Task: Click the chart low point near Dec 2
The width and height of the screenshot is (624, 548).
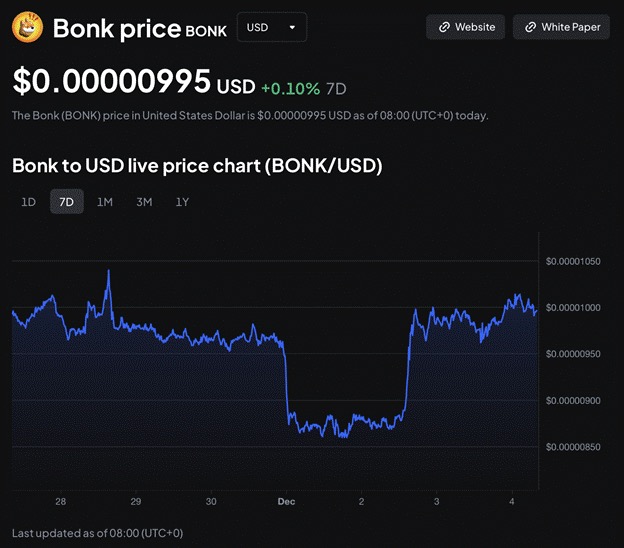Action: (341, 436)
